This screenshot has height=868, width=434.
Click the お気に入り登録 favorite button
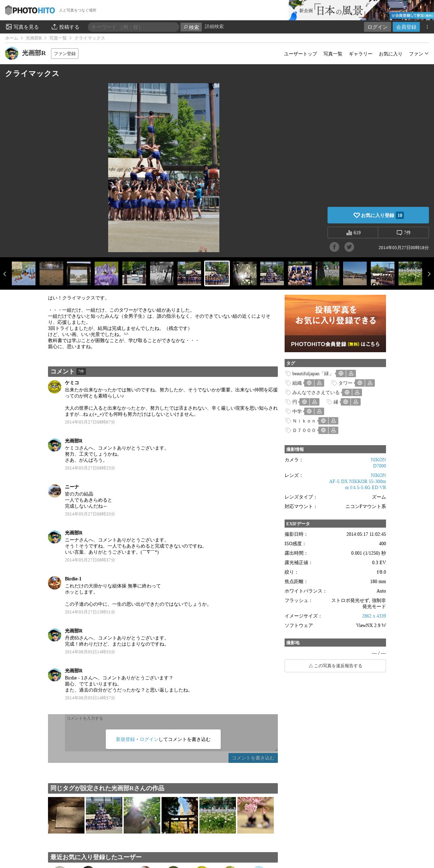click(x=378, y=215)
